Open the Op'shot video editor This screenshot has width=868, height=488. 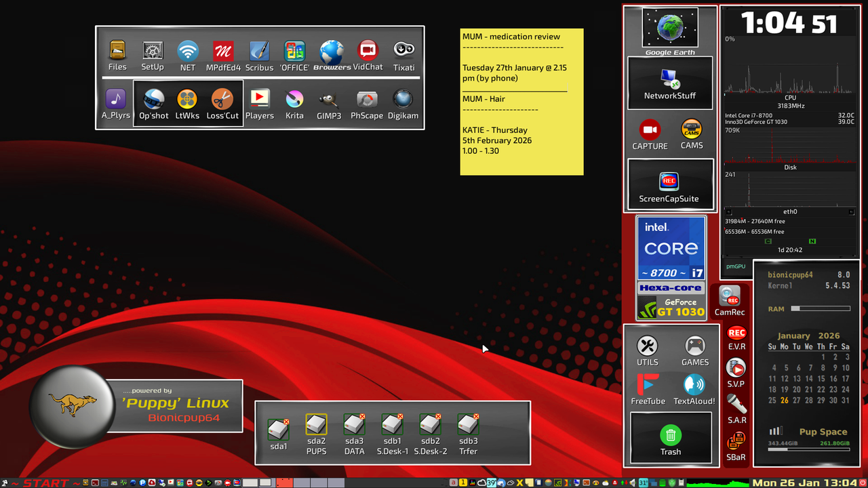[x=153, y=98]
